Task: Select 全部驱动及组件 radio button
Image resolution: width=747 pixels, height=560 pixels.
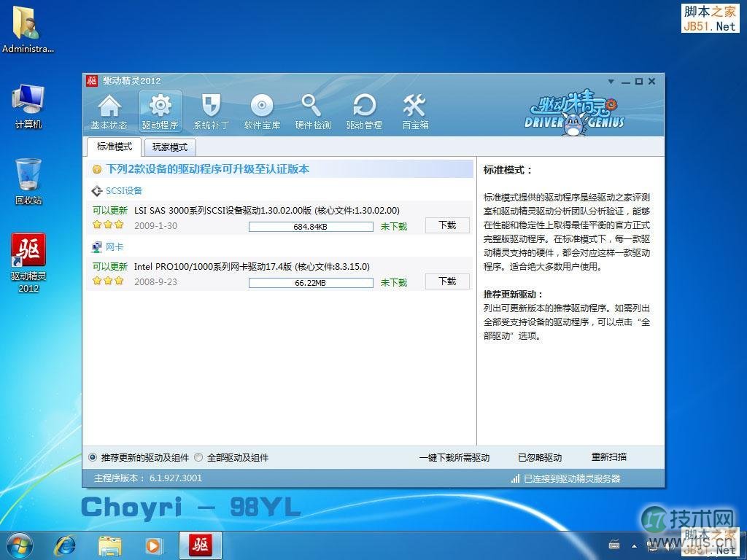Action: [x=198, y=458]
